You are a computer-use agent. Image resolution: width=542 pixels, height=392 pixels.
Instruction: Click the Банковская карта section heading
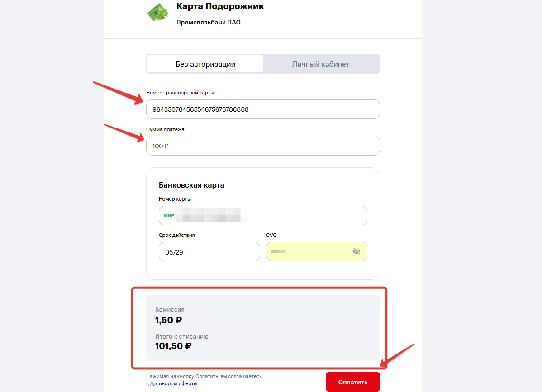tap(191, 185)
